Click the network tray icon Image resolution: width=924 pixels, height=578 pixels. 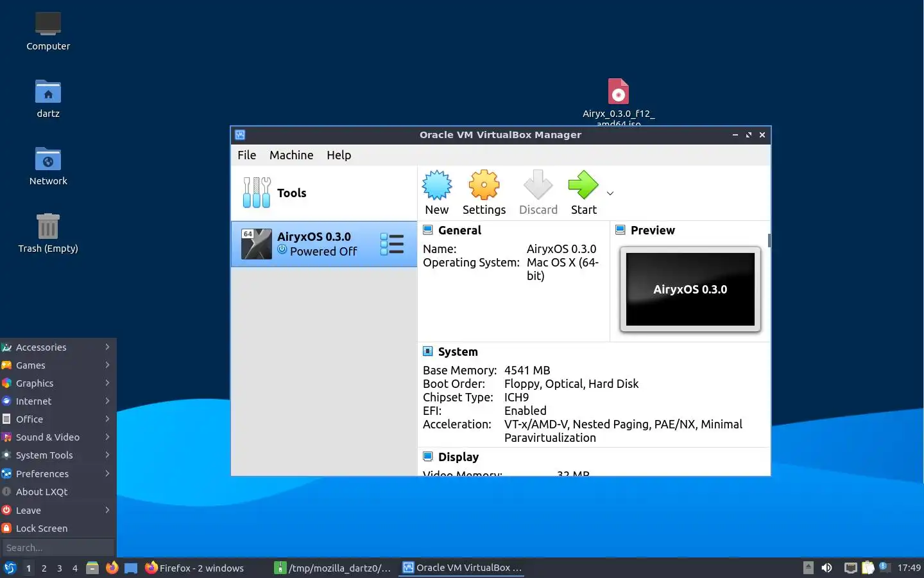(x=850, y=568)
